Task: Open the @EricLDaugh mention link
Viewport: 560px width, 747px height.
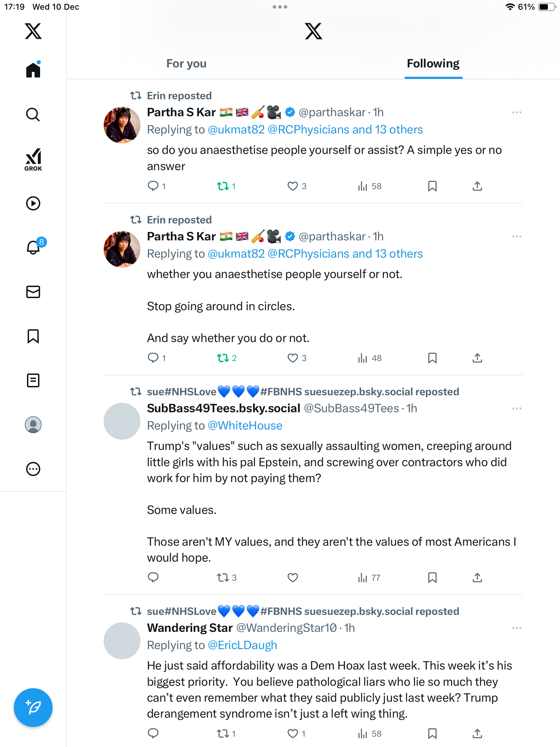Action: 242,645
